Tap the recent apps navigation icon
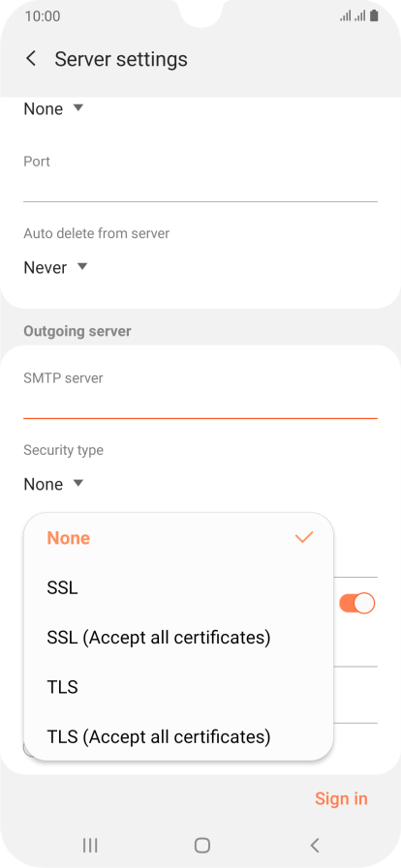The height and width of the screenshot is (868, 401). (x=90, y=845)
